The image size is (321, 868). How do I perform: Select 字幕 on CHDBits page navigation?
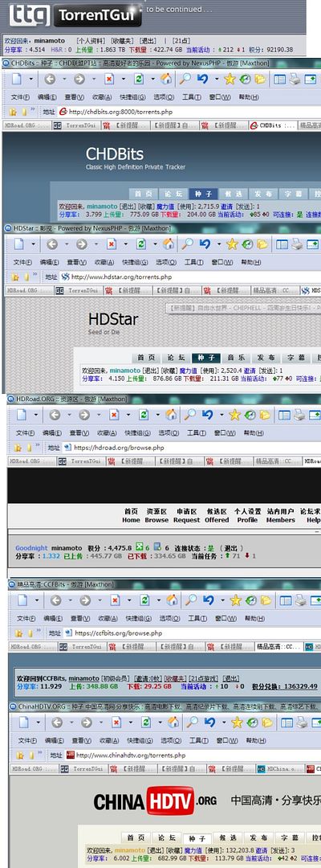(292, 194)
